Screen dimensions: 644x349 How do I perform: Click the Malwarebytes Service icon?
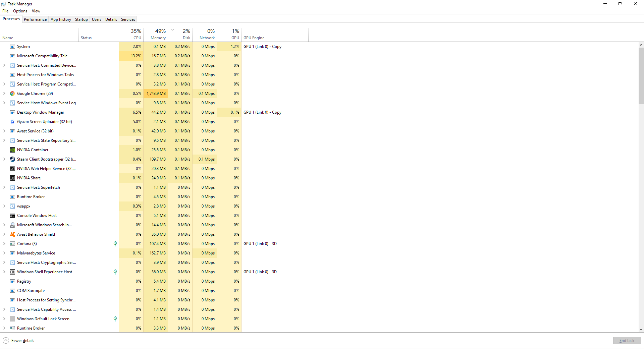(12, 253)
